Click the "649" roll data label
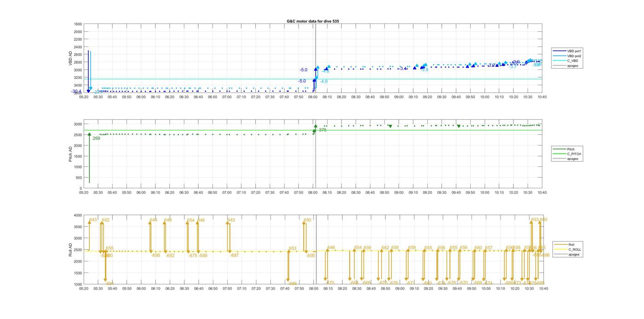Viewport: 644px width, 319px height. click(168, 220)
